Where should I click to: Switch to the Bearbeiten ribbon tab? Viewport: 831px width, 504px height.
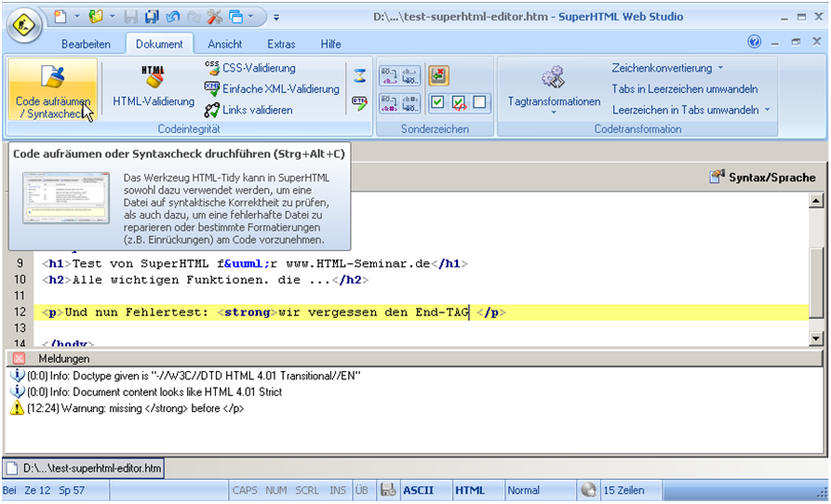tap(86, 45)
